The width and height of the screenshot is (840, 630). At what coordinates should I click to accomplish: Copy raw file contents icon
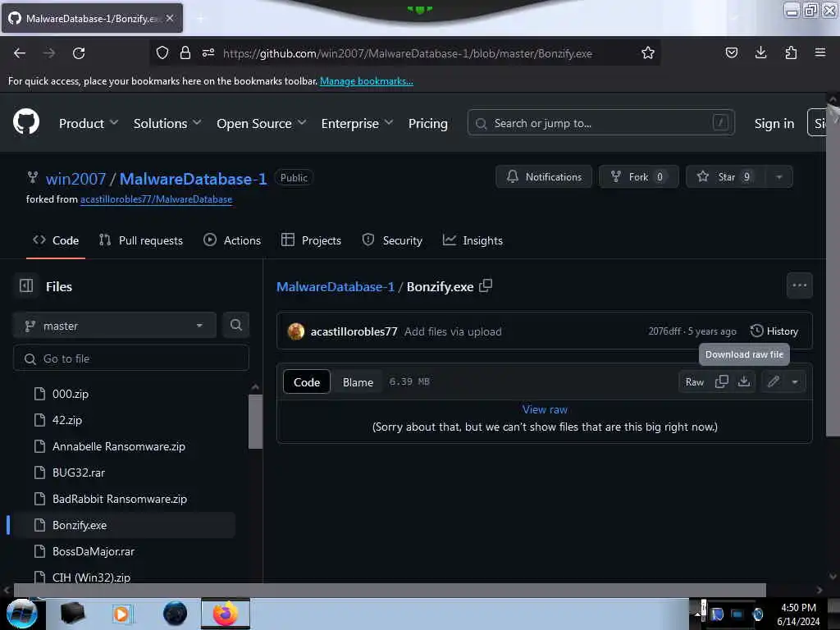pyautogui.click(x=722, y=381)
